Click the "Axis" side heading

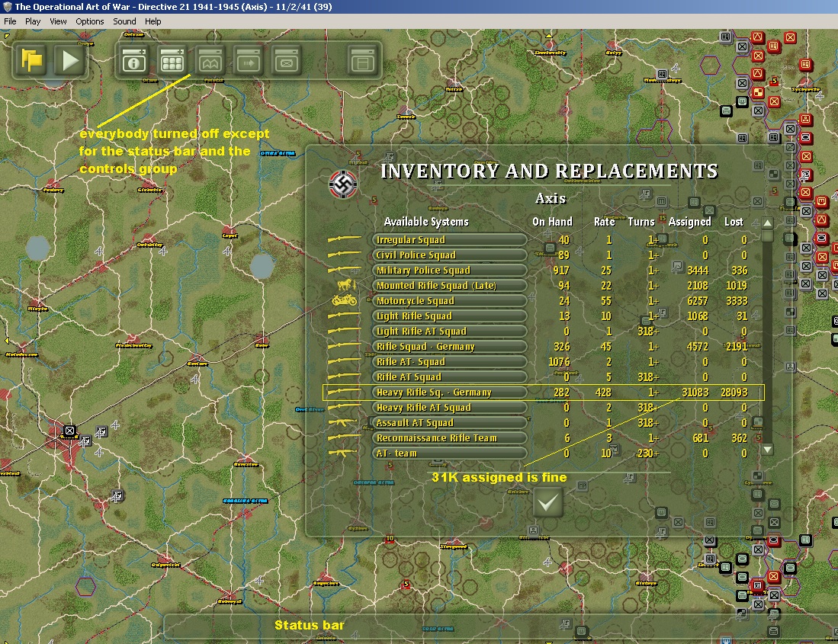(551, 198)
